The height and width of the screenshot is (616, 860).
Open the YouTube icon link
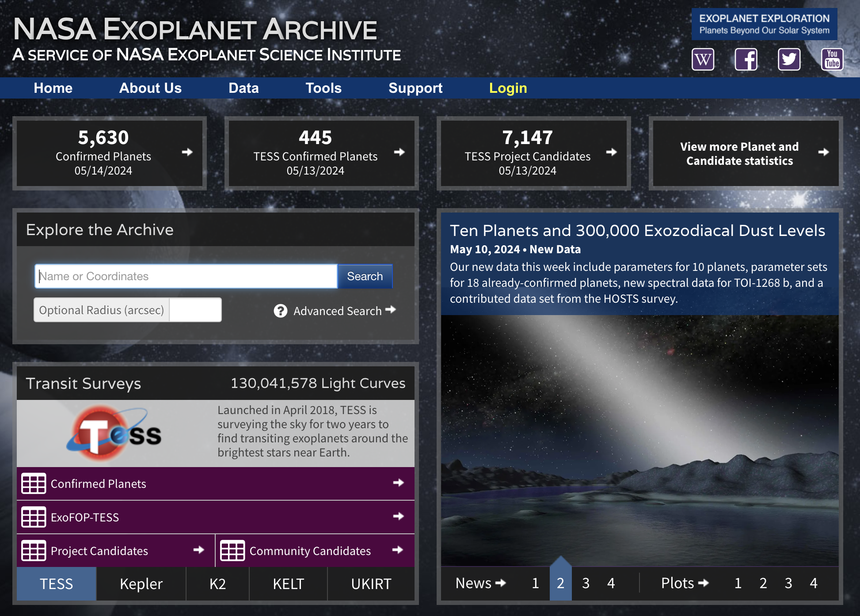(833, 59)
